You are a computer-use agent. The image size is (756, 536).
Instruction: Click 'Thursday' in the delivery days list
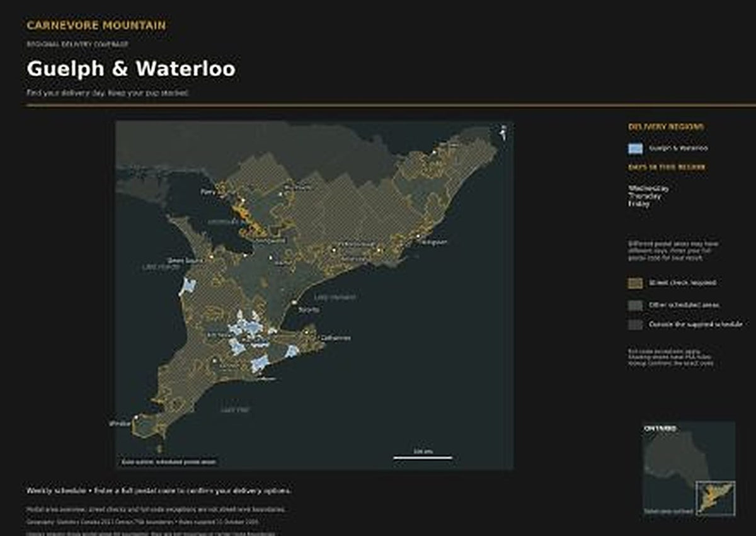[x=645, y=196]
